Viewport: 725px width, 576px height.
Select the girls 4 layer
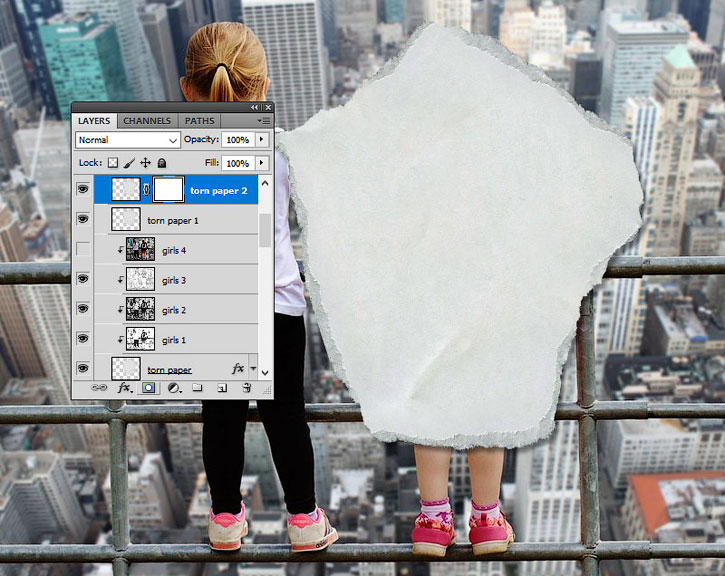click(x=176, y=249)
